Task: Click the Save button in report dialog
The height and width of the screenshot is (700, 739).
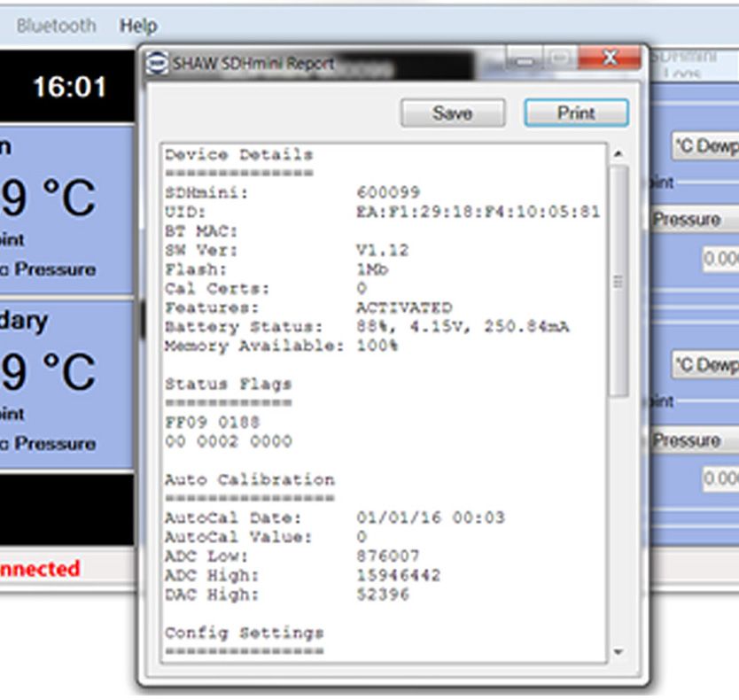Action: [x=453, y=113]
